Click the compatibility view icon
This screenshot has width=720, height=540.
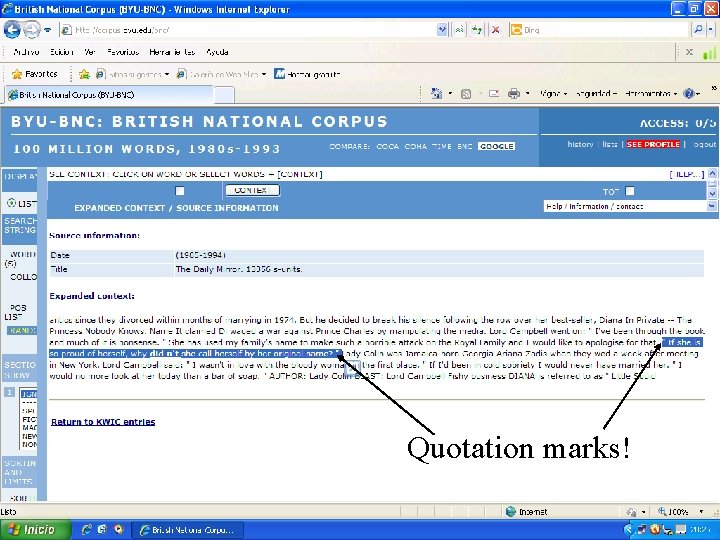[458, 30]
